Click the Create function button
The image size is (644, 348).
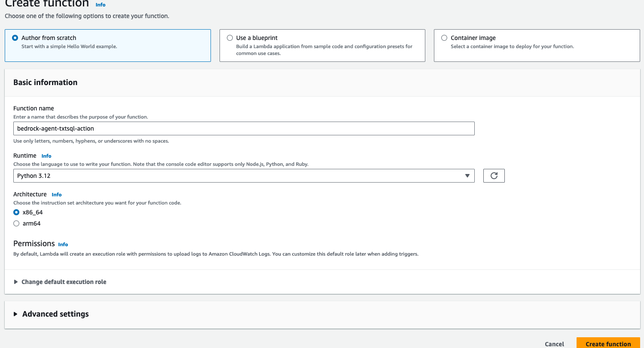pos(608,343)
